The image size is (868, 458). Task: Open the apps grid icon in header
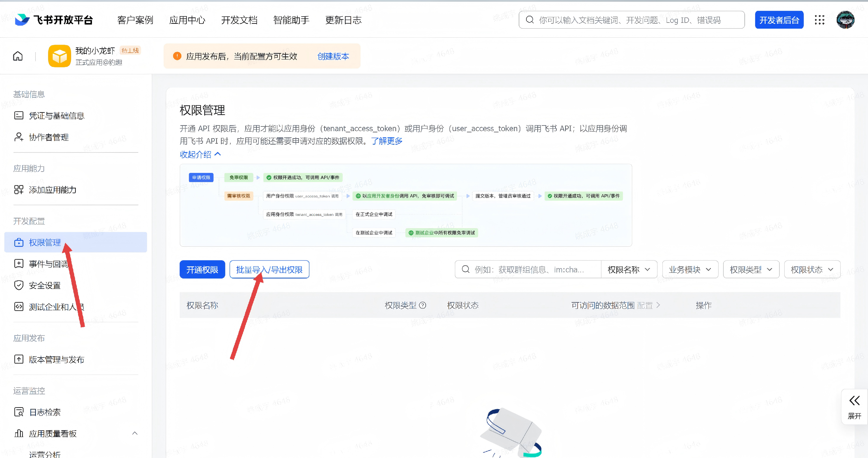pos(819,20)
